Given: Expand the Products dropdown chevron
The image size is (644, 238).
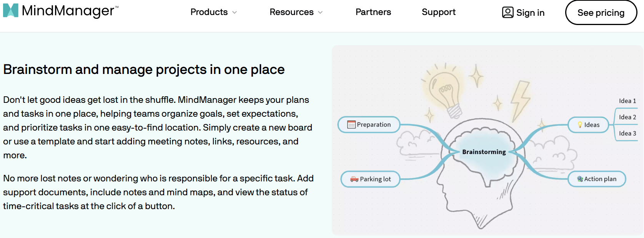Looking at the screenshot, I should [235, 12].
